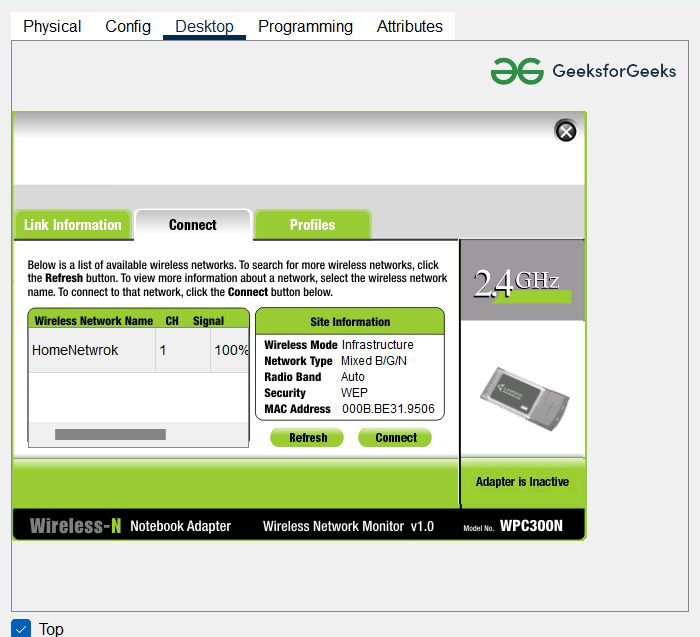Click the WEP security value
The height and width of the screenshot is (637, 700).
(354, 393)
